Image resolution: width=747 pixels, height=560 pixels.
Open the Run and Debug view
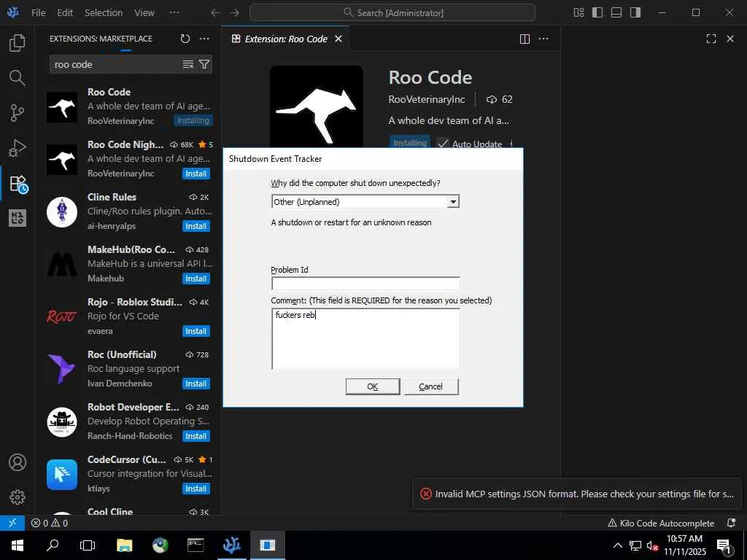(18, 147)
